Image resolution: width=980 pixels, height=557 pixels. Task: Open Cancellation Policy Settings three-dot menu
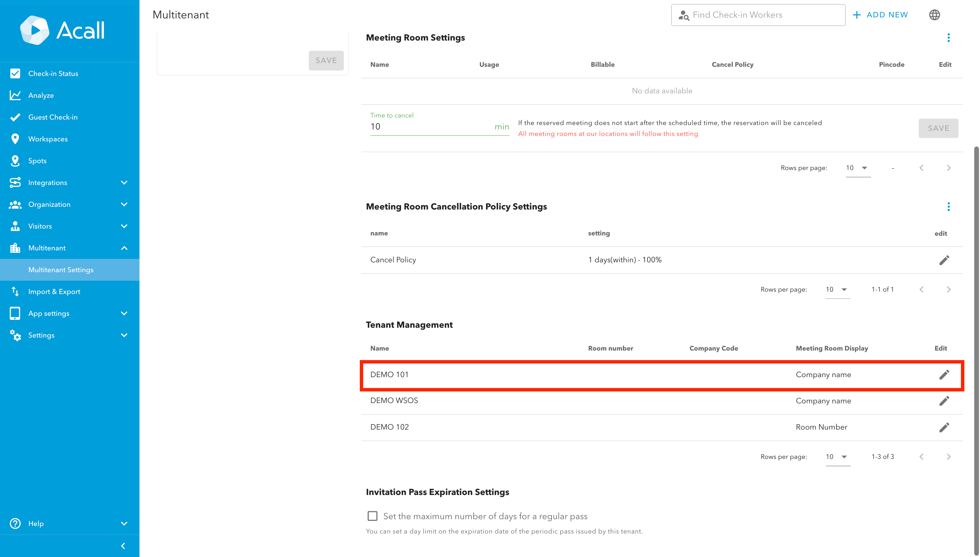pos(948,206)
